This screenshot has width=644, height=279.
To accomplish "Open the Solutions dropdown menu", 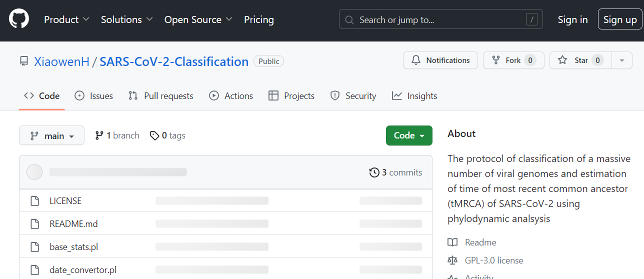I will tap(127, 19).
